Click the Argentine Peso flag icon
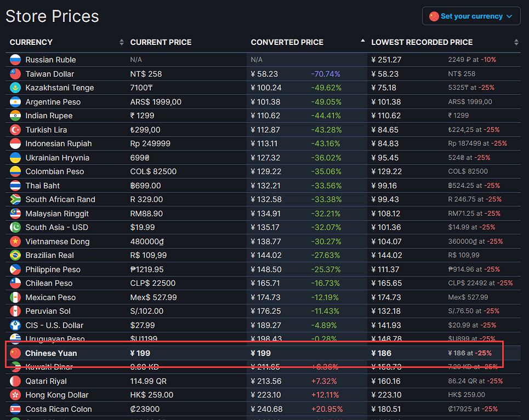This screenshot has width=529, height=420. 15,102
